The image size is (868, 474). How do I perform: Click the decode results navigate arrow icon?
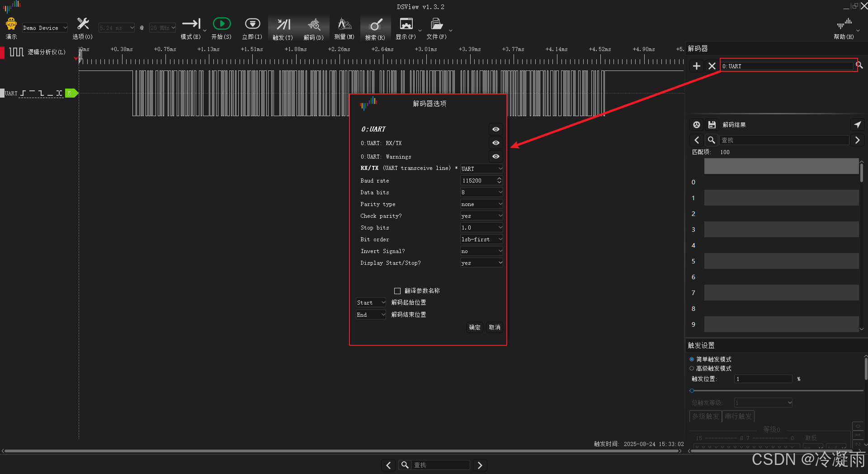857,125
